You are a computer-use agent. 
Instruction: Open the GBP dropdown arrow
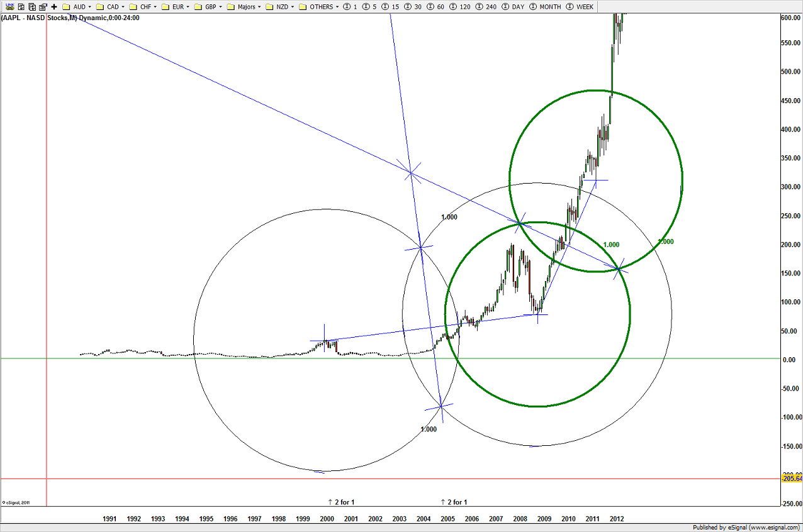point(221,6)
